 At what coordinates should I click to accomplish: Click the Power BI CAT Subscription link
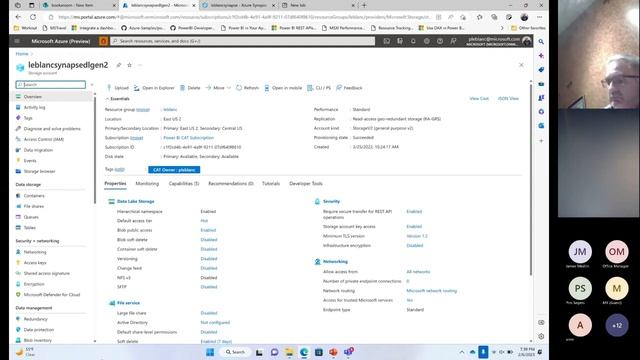188,138
